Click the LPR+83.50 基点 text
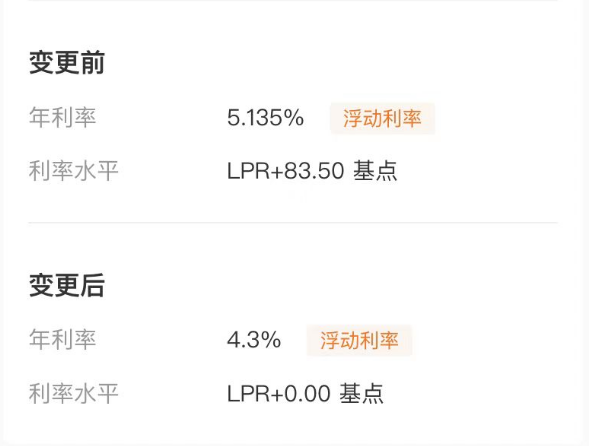Image resolution: width=589 pixels, height=446 pixels. 312,171
